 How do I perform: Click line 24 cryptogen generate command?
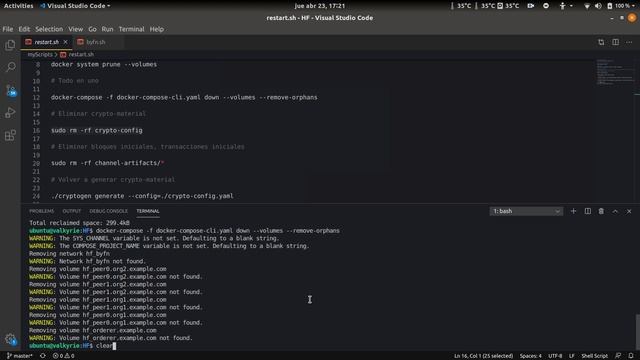tap(142, 196)
